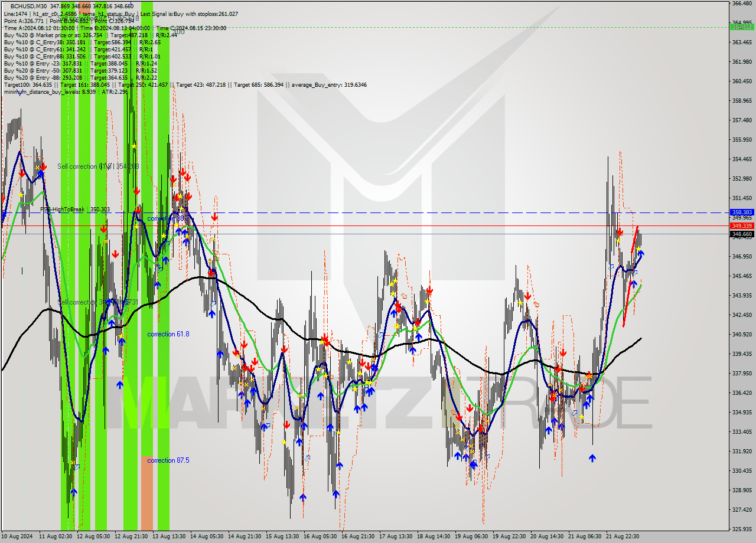Click the '17 Aug 13:30' time label
Image resolution: width=756 pixels, height=543 pixels.
(396, 537)
